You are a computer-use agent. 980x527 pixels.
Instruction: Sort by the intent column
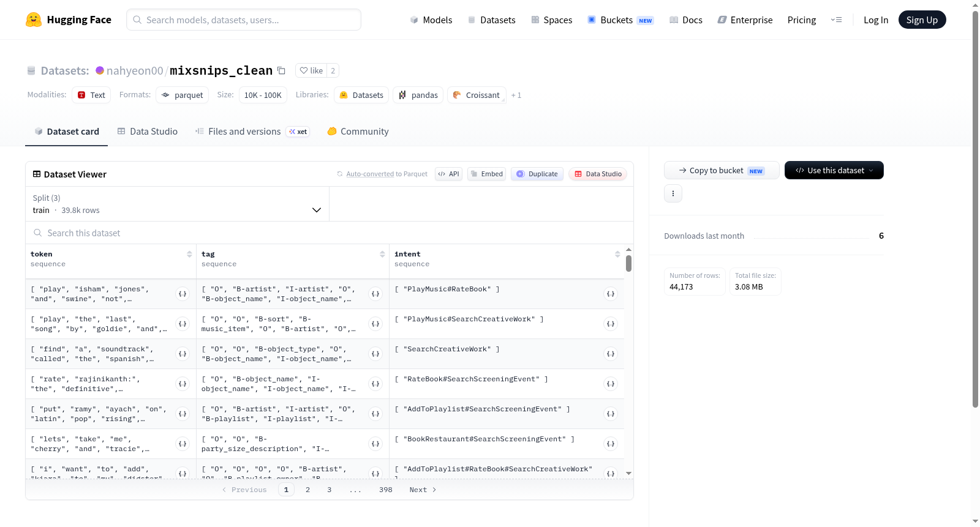(617, 254)
